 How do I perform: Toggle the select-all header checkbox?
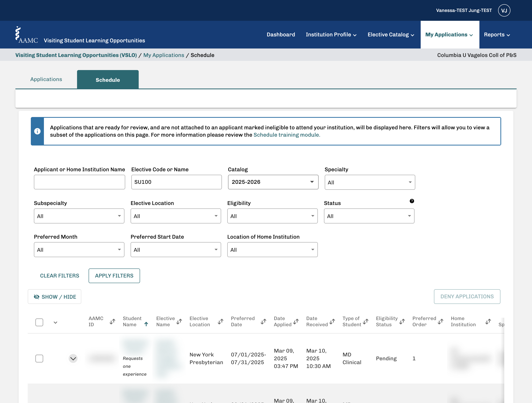(39, 322)
